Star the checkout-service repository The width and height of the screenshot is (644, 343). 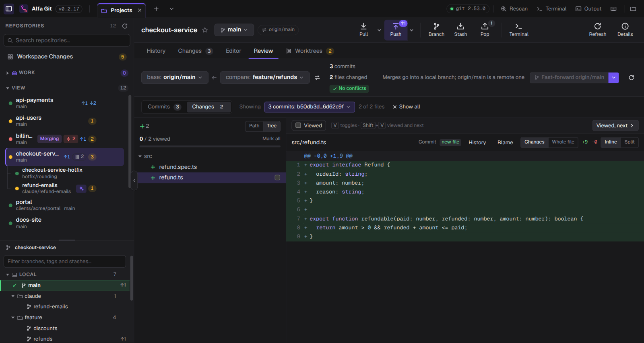(x=205, y=30)
